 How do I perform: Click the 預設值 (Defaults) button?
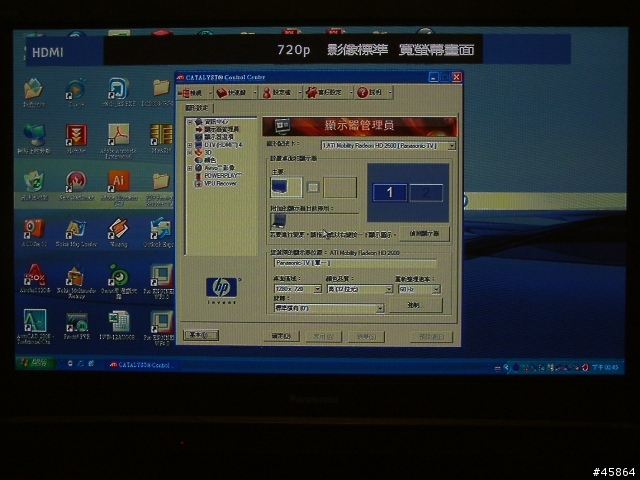point(431,337)
